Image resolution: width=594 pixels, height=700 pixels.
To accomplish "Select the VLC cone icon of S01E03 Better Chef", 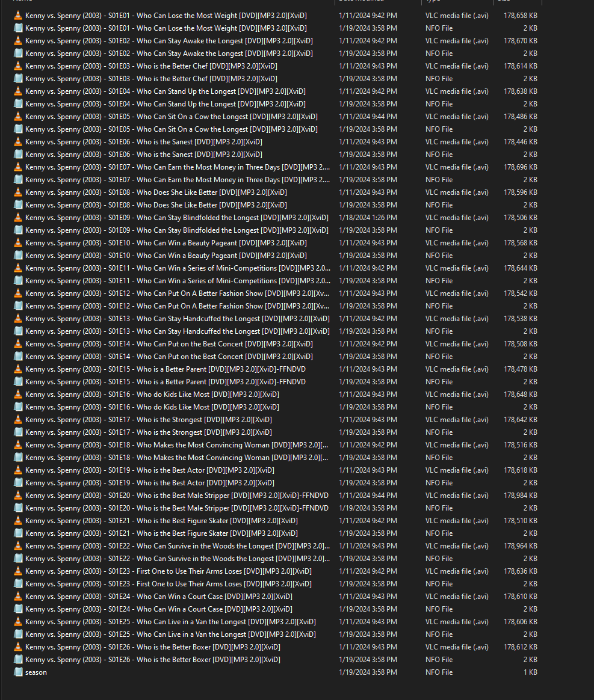I will pyautogui.click(x=18, y=66).
